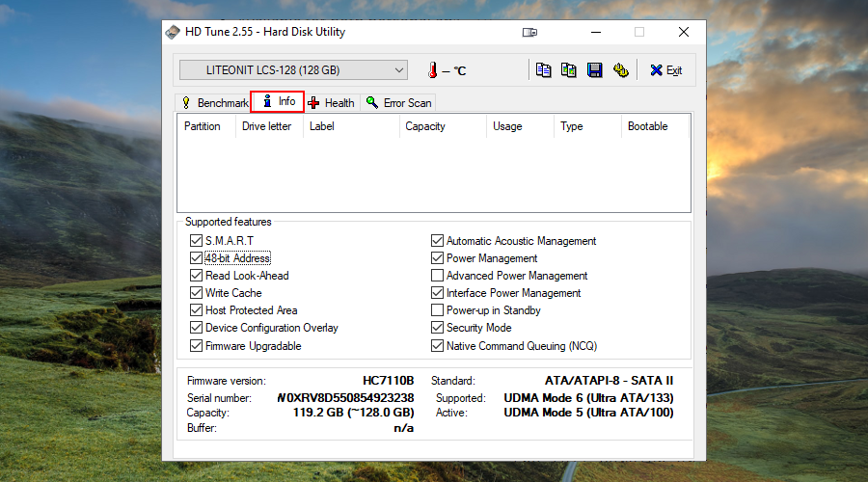
Task: Switch to the Benchmark tab
Action: tap(215, 103)
